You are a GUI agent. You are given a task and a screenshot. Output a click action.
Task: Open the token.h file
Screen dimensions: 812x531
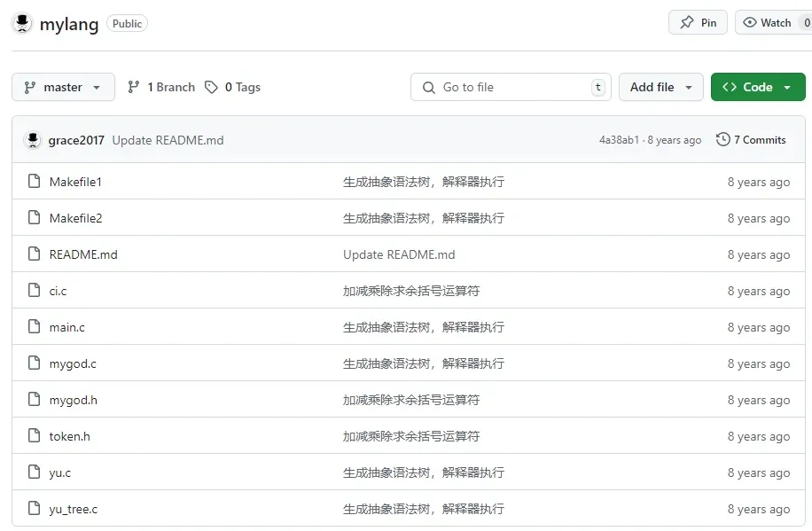69,436
